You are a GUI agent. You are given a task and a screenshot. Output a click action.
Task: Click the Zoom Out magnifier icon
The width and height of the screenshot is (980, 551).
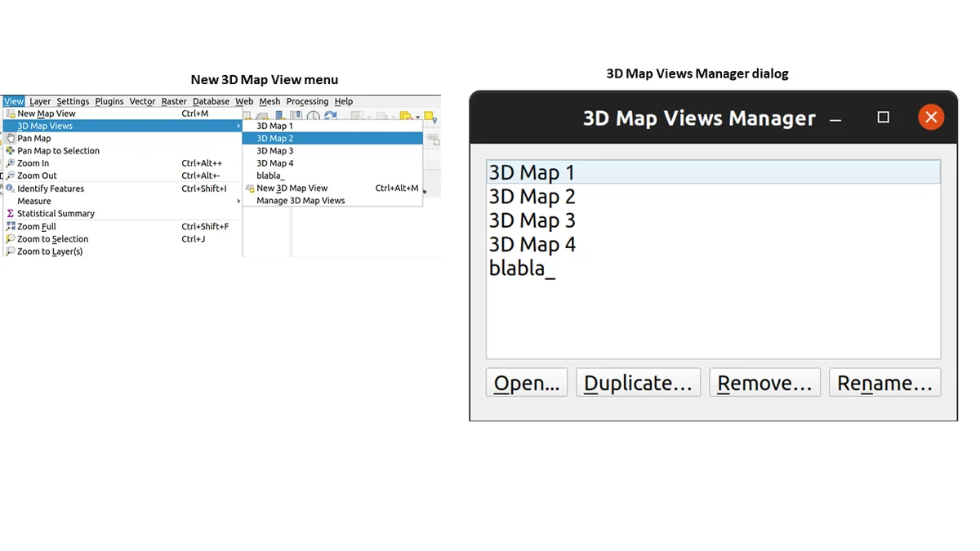(10, 176)
